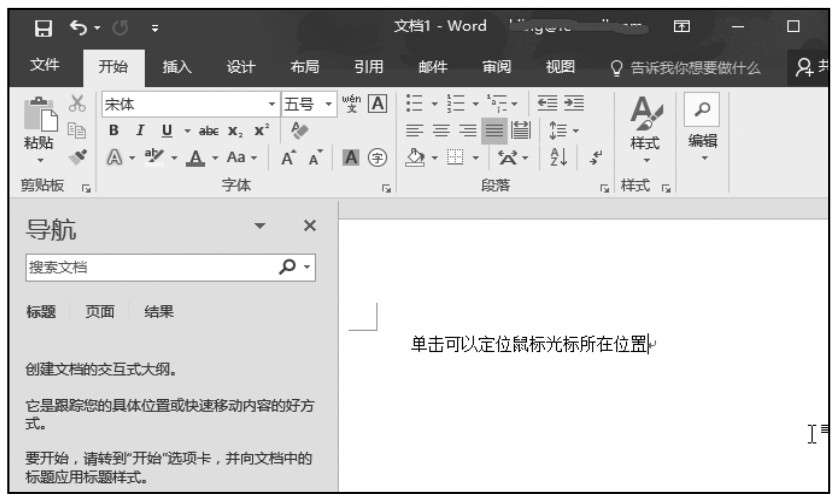Clear all formatting with eraser icon
Screen dimensions: 840x500
(299, 130)
